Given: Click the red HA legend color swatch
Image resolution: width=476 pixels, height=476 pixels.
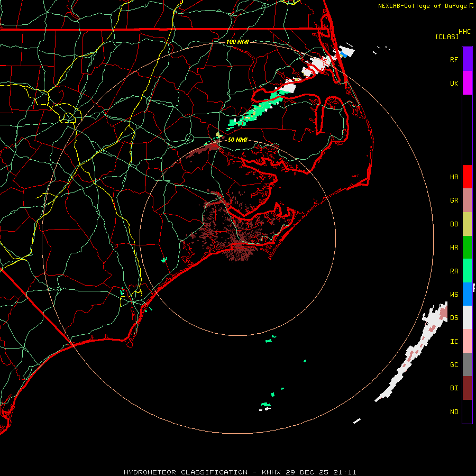Looking at the screenshot, I should click(467, 177).
